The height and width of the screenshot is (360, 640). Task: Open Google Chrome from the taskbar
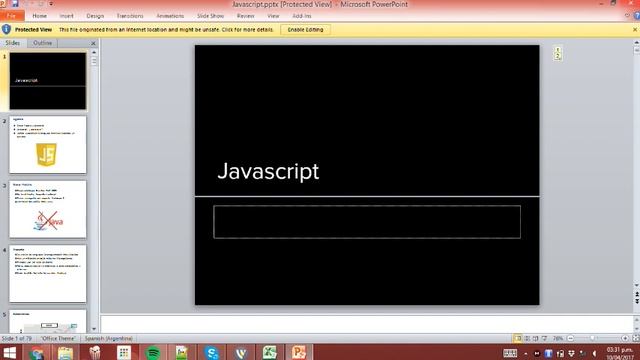pyautogui.click(x=36, y=352)
